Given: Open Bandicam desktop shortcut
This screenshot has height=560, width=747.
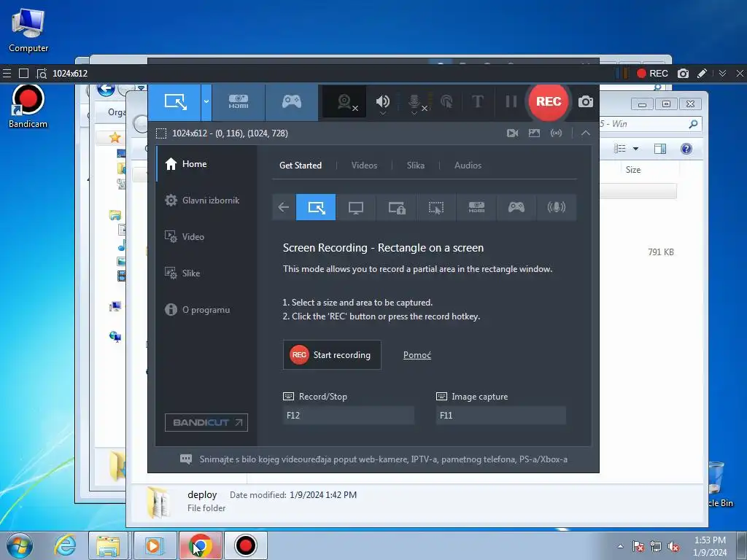Looking at the screenshot, I should [x=28, y=106].
